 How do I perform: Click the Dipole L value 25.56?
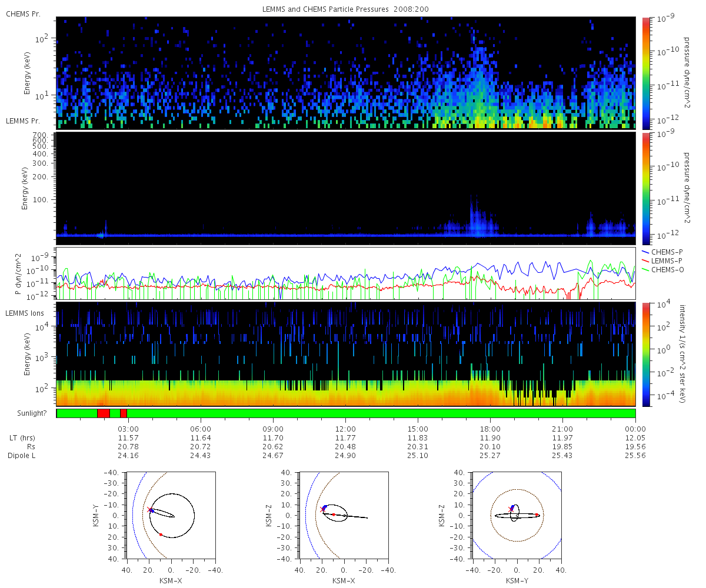click(635, 456)
